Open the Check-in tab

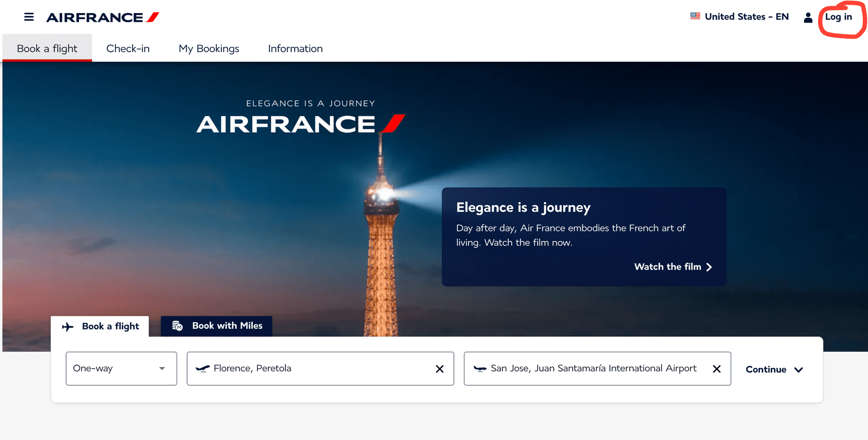click(x=128, y=48)
